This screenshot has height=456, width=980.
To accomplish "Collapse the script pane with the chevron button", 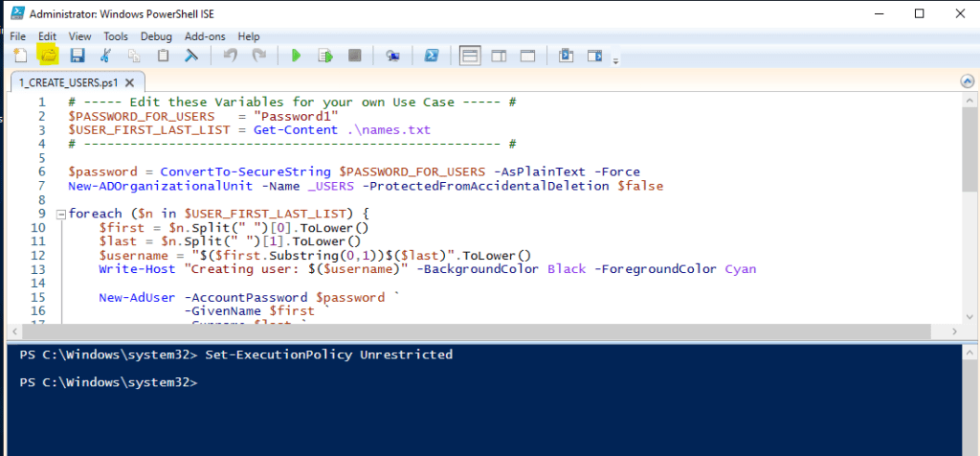I will (965, 81).
